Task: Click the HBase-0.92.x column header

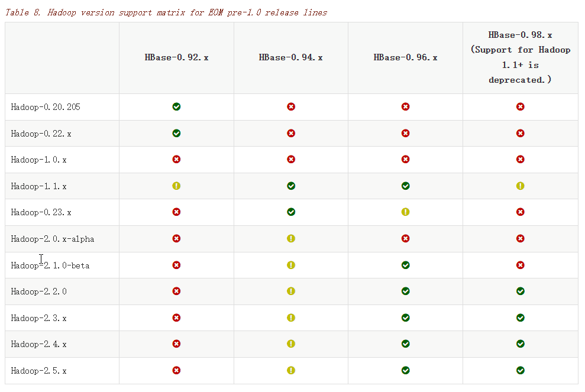Action: (x=176, y=57)
